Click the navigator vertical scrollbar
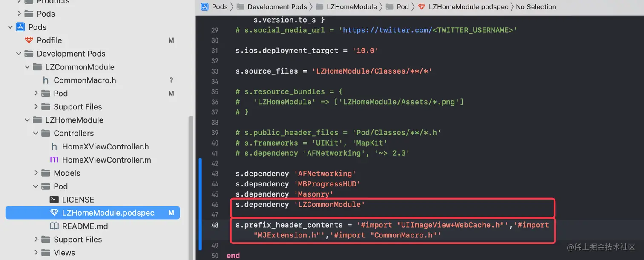Image resolution: width=644 pixels, height=260 pixels. pos(191,187)
